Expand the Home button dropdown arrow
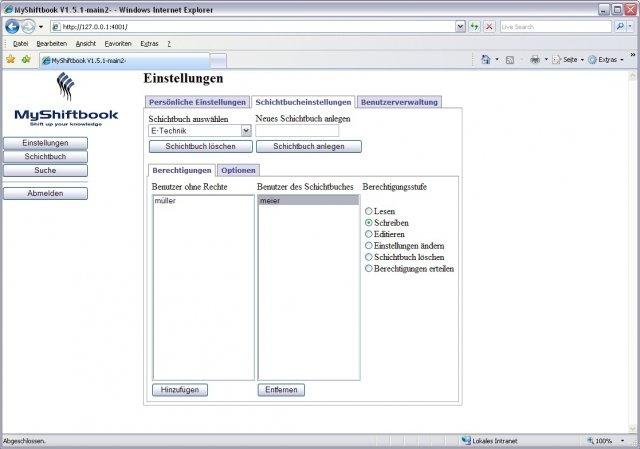 (x=497, y=60)
